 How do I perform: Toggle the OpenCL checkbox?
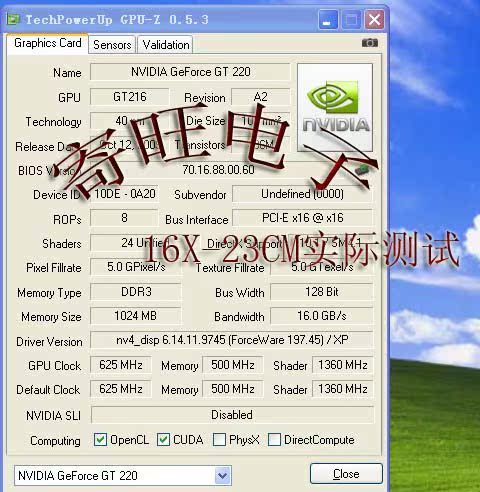click(100, 439)
